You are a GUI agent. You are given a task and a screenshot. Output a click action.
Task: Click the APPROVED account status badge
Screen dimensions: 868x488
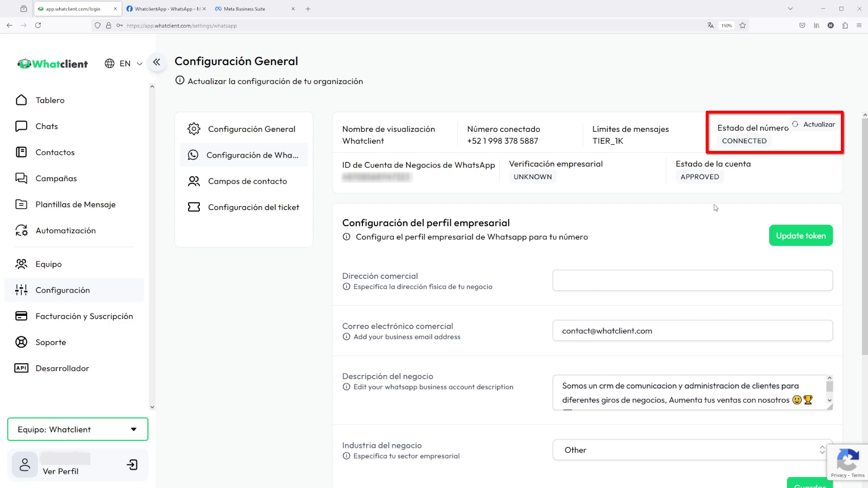click(x=699, y=177)
